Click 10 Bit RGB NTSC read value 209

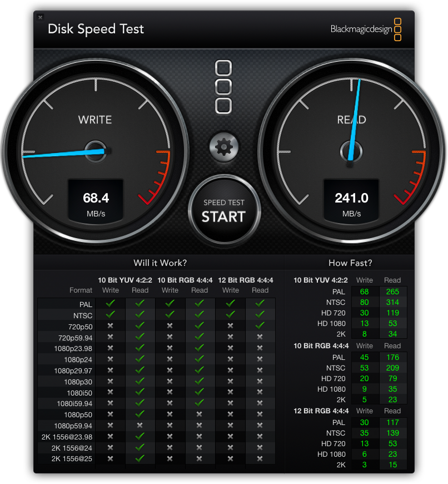tap(392, 368)
